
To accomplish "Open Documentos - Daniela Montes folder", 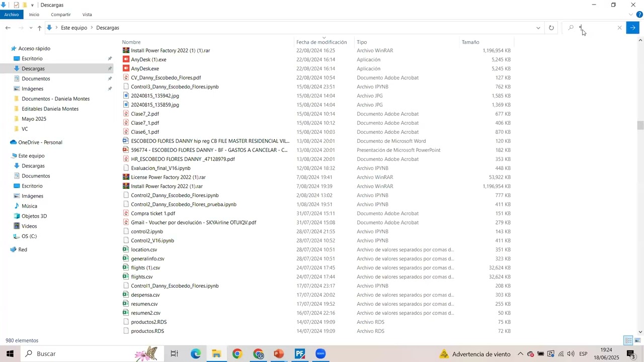I will click(x=55, y=99).
